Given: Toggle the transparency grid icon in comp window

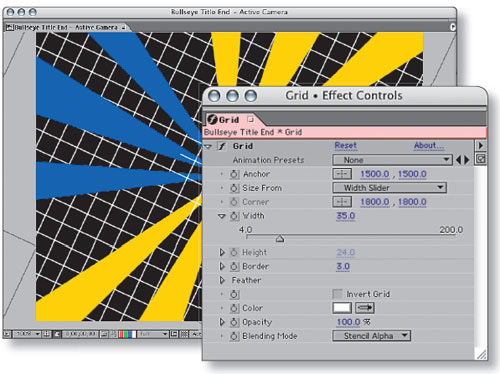Looking at the screenshot, I should tap(184, 334).
